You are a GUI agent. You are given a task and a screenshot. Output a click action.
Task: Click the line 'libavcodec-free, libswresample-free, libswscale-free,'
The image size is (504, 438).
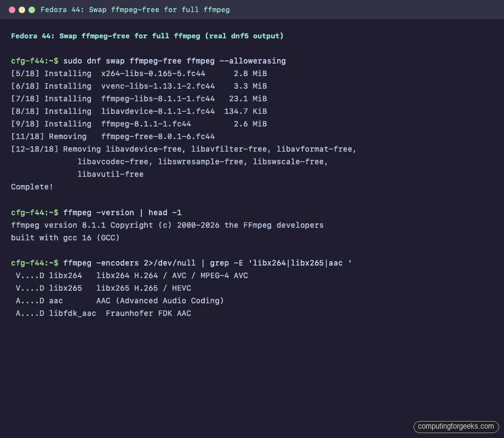click(203, 162)
